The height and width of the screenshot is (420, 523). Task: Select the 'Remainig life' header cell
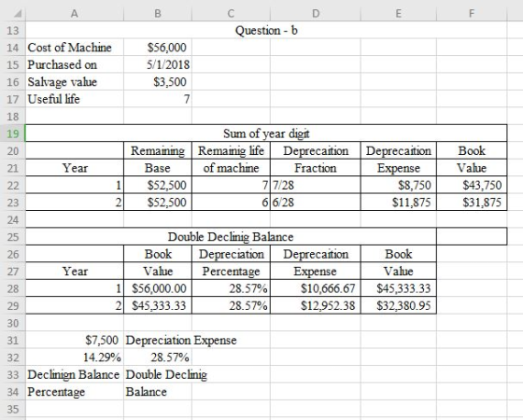(231, 150)
